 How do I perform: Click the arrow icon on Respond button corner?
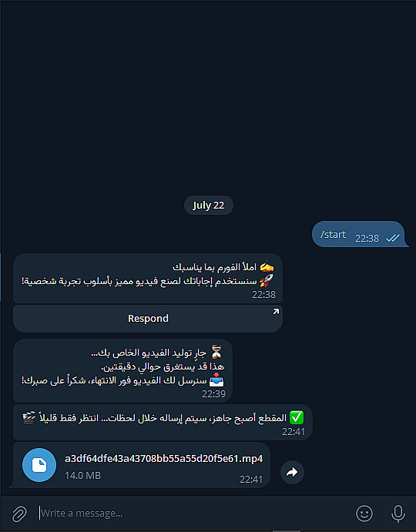(x=276, y=311)
